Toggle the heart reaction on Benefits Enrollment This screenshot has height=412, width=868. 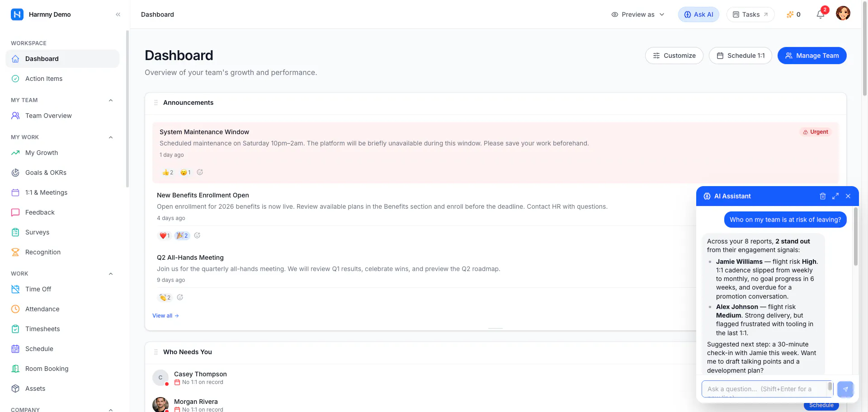(165, 235)
